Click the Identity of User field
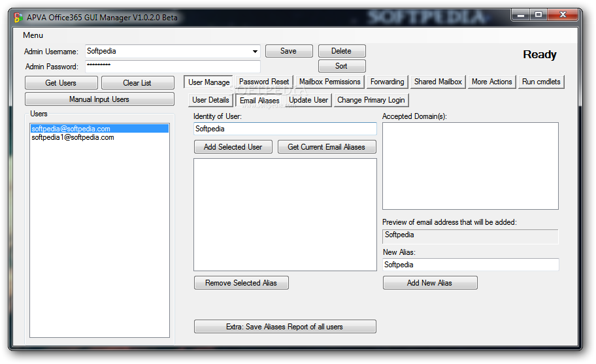The height and width of the screenshot is (364, 596). point(285,129)
